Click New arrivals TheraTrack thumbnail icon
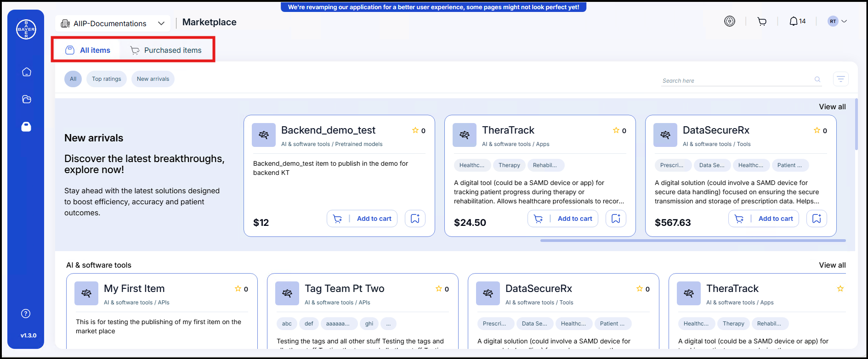 point(465,135)
